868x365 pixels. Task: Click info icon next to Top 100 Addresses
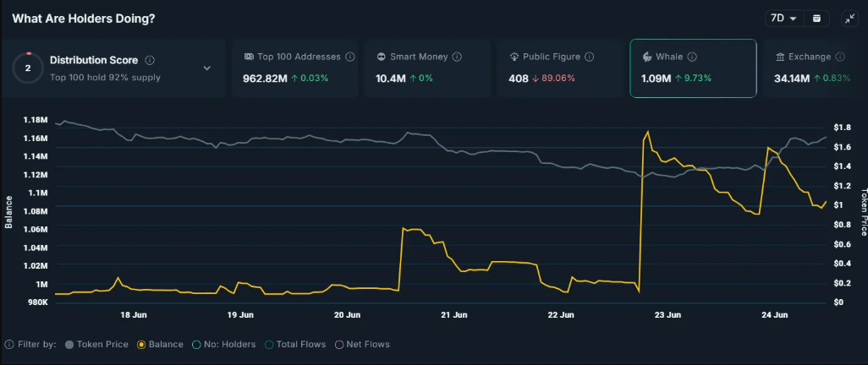(350, 57)
